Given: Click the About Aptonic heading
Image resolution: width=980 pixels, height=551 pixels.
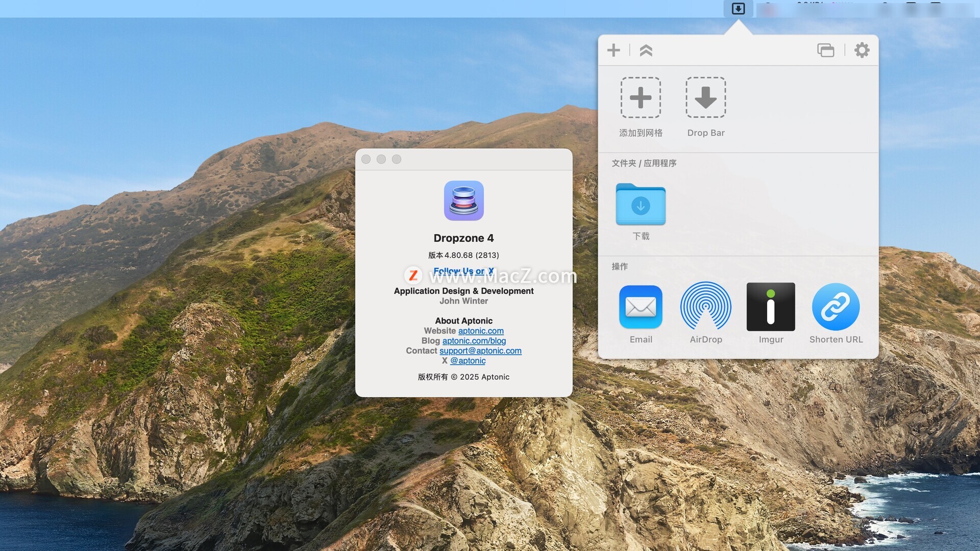Looking at the screenshot, I should tap(463, 321).
